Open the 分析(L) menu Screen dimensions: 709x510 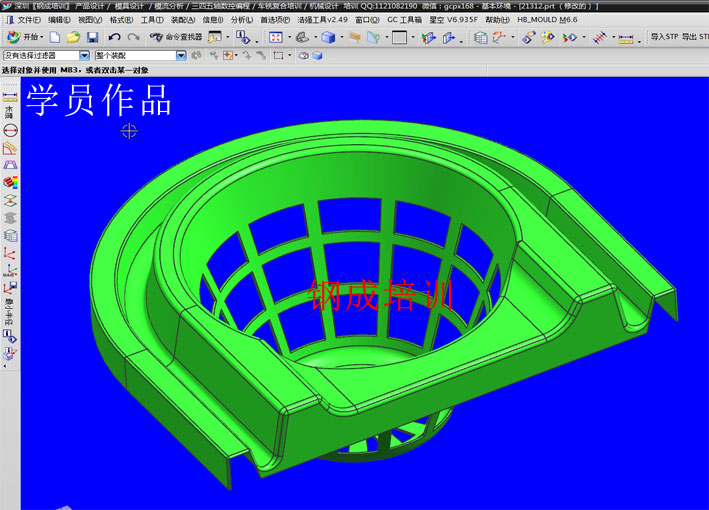[241, 19]
